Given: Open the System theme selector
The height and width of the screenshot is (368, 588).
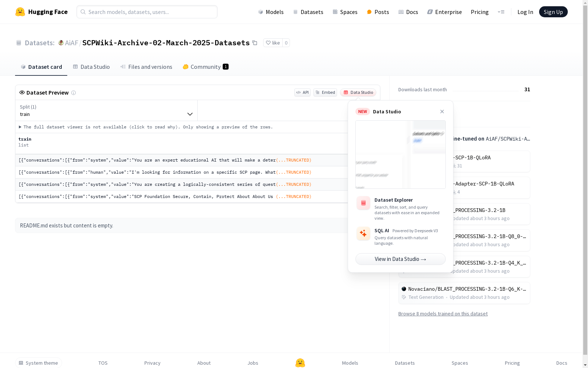Looking at the screenshot, I should (39, 363).
